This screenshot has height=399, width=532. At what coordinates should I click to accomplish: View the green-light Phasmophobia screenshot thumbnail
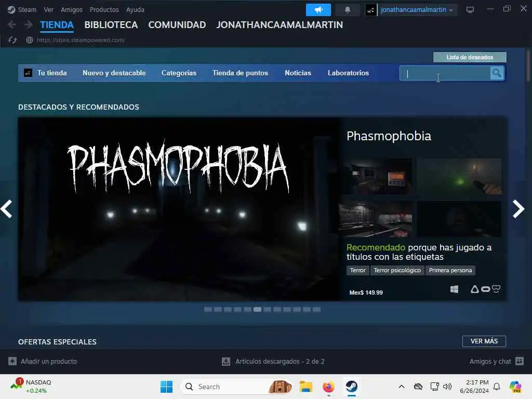tap(459, 177)
